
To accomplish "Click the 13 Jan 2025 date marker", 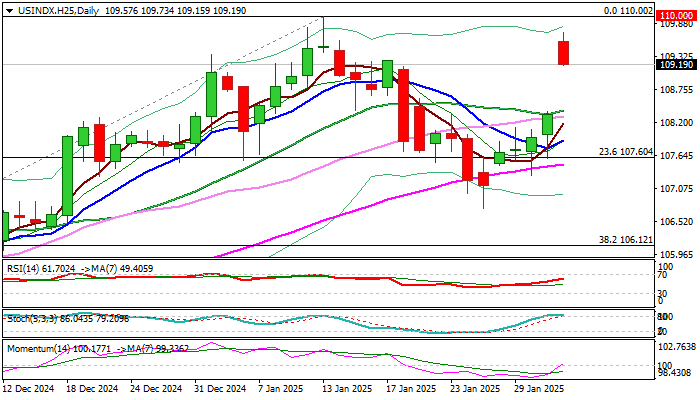I will [x=346, y=389].
